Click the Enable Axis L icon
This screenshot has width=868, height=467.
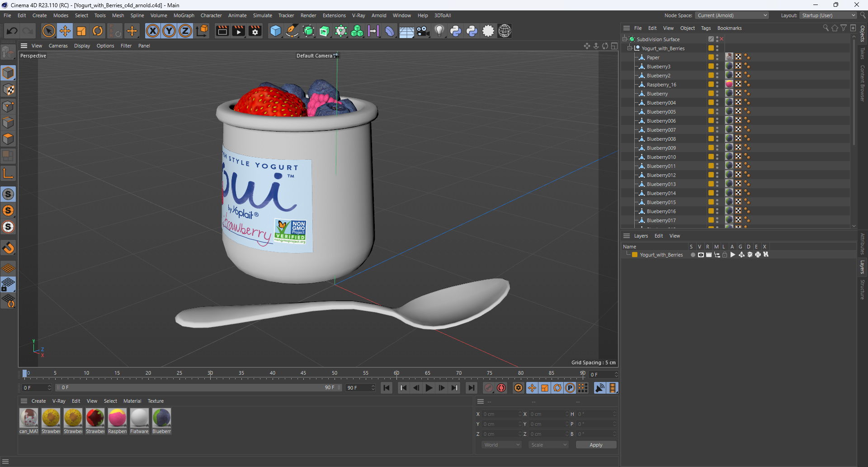coord(8,173)
